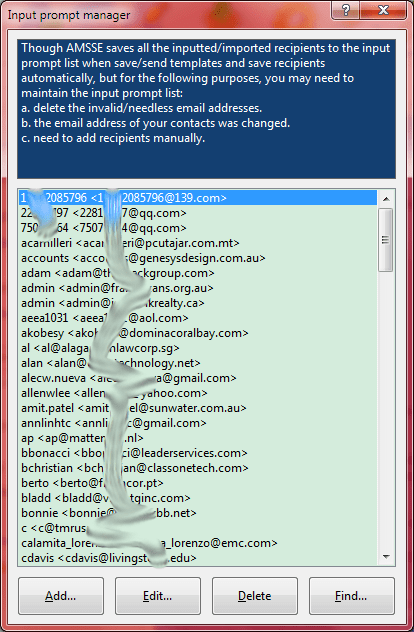Click the Add... button
Image resolution: width=414 pixels, height=632 pixels.
(x=61, y=596)
